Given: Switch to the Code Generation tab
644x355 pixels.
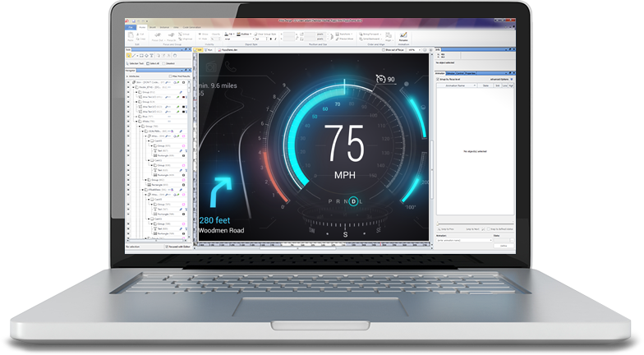Looking at the screenshot, I should 192,27.
